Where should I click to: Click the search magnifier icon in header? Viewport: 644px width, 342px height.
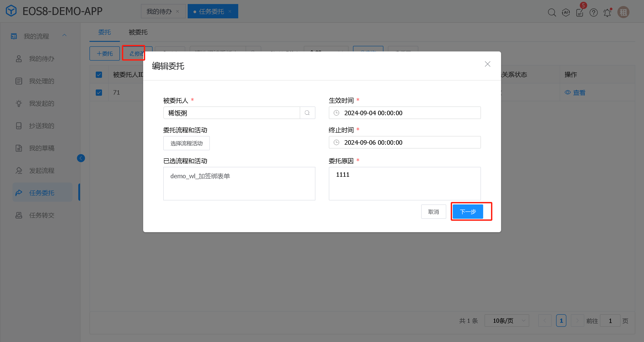(552, 13)
